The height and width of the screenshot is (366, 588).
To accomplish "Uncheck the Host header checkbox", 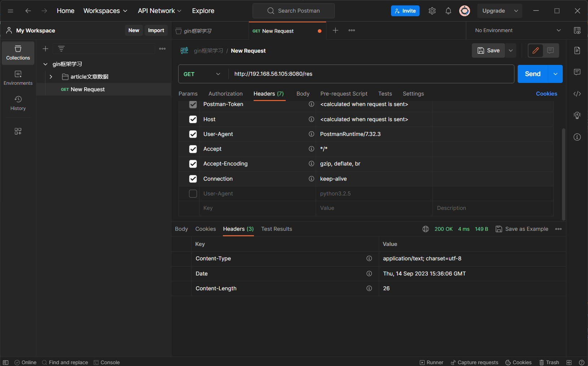I will 193,119.
